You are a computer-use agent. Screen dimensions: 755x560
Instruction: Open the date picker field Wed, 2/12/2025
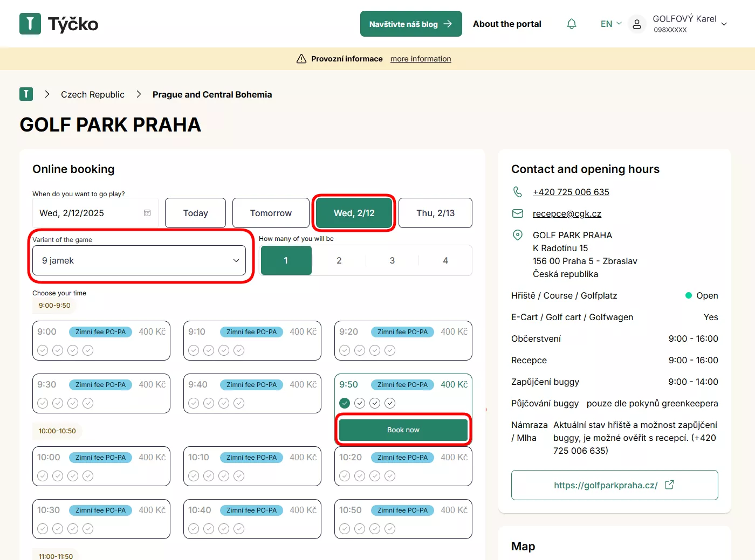click(x=95, y=213)
